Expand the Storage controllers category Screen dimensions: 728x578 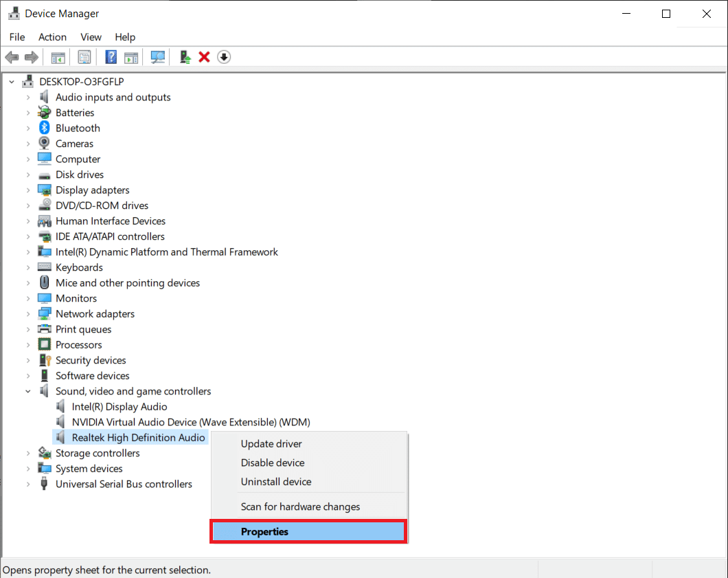click(x=28, y=453)
